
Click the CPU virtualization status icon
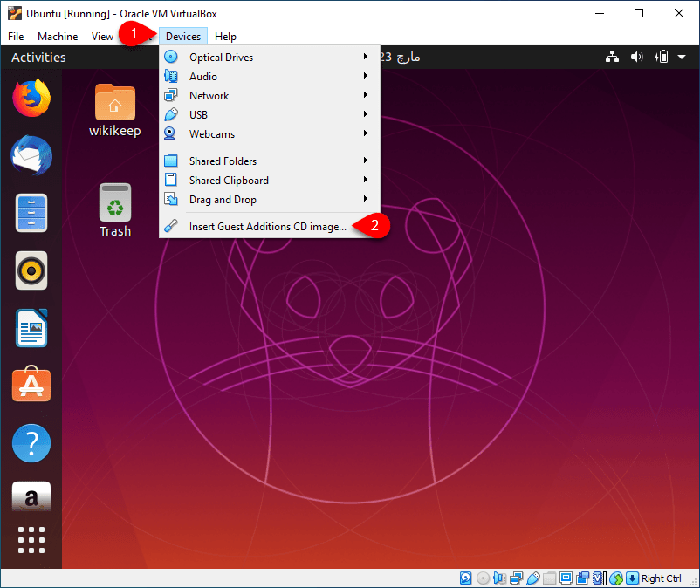click(600, 578)
